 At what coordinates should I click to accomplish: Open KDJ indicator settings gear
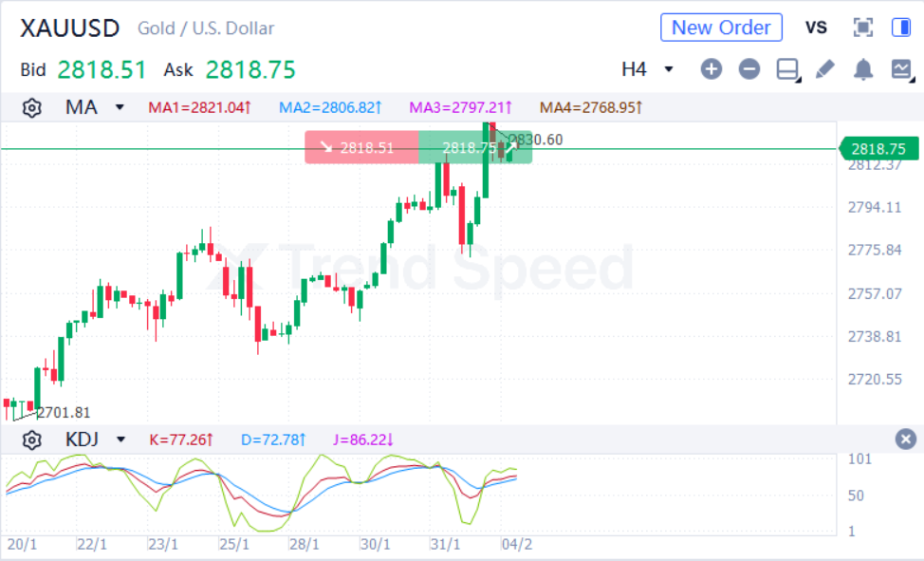coord(31,439)
